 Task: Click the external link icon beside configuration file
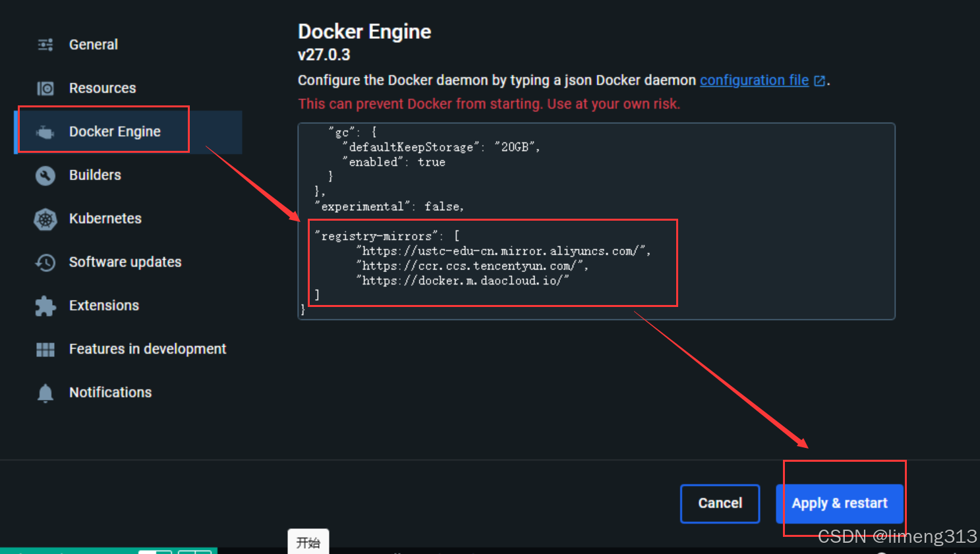[x=820, y=81]
